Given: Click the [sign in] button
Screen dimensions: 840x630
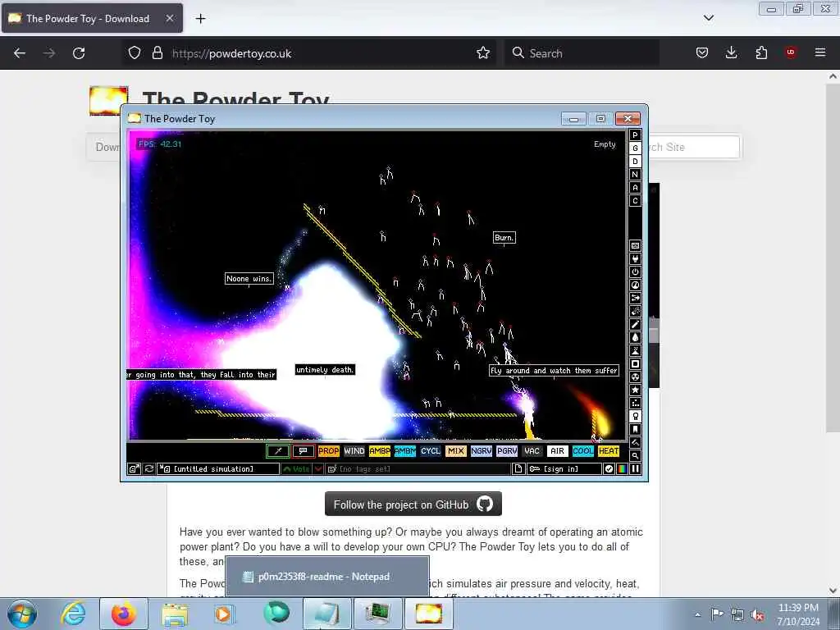Looking at the screenshot, I should click(x=564, y=468).
